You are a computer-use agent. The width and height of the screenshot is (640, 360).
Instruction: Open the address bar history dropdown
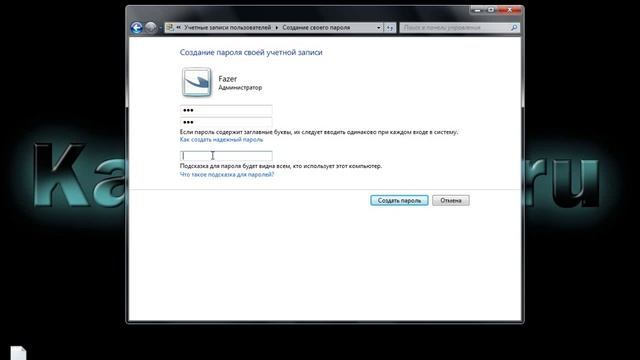pyautogui.click(x=378, y=28)
